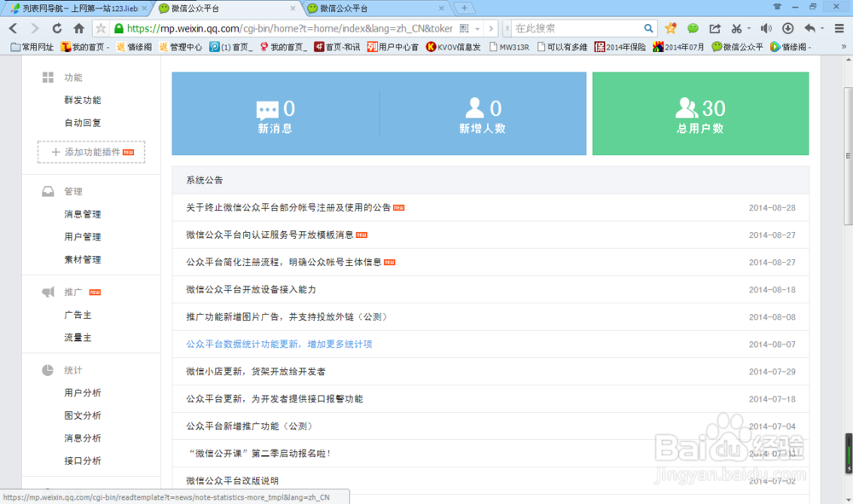Expand address bar history dropdown arrow

pos(478,29)
